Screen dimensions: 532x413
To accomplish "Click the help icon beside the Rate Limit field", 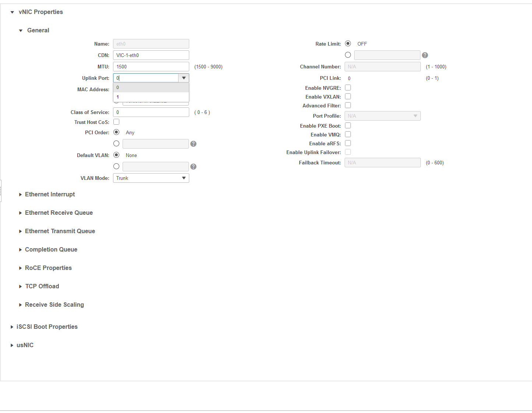I will [x=425, y=55].
